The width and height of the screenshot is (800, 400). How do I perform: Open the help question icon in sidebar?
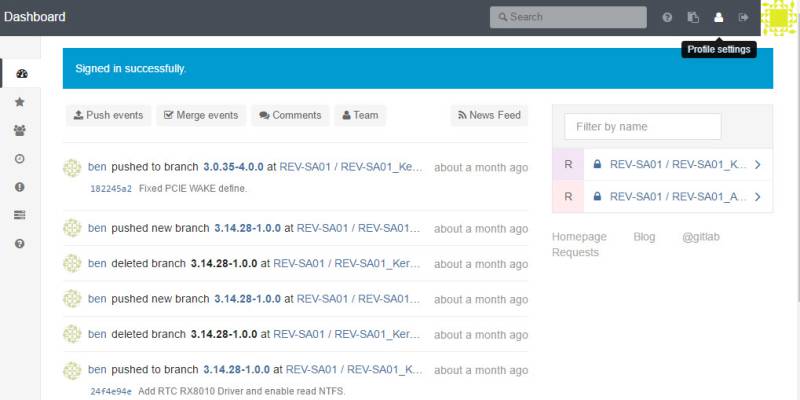pos(20,244)
